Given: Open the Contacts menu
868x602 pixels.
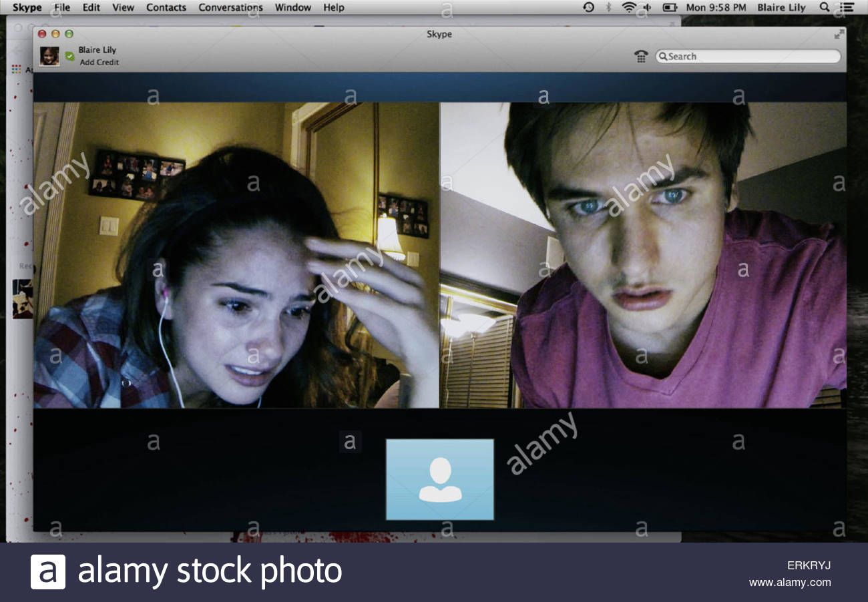Looking at the screenshot, I should 166,7.
